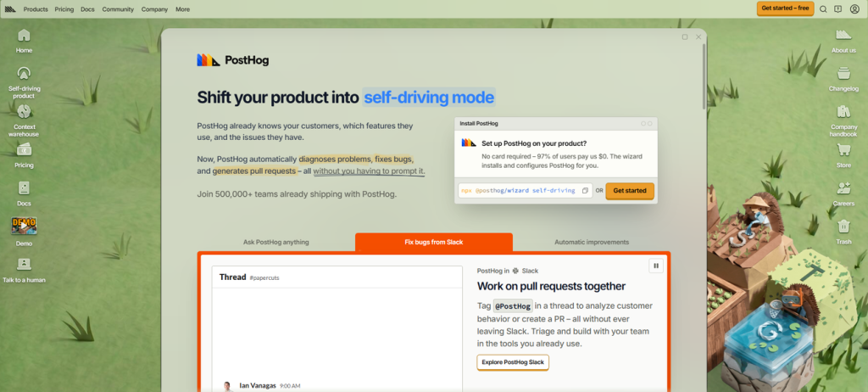Open the Products menu
The image size is (868, 392).
coord(36,9)
